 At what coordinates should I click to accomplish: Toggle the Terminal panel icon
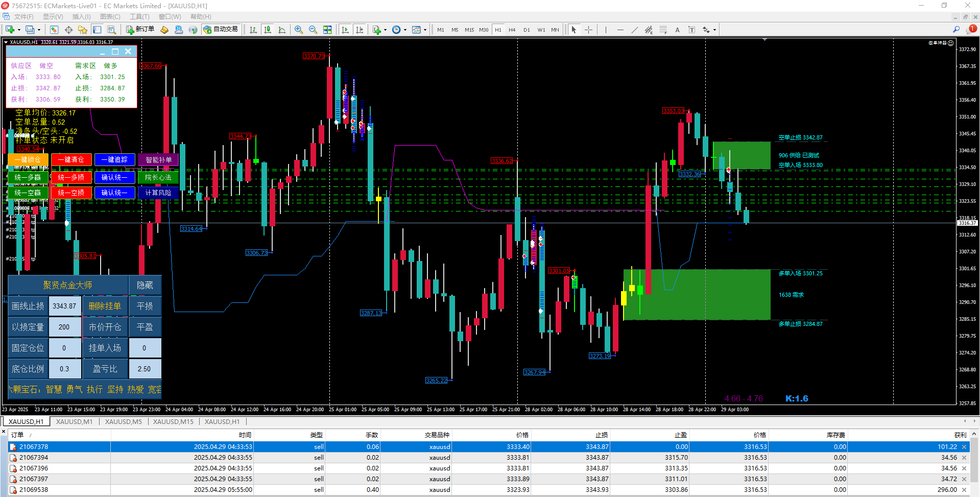97,30
